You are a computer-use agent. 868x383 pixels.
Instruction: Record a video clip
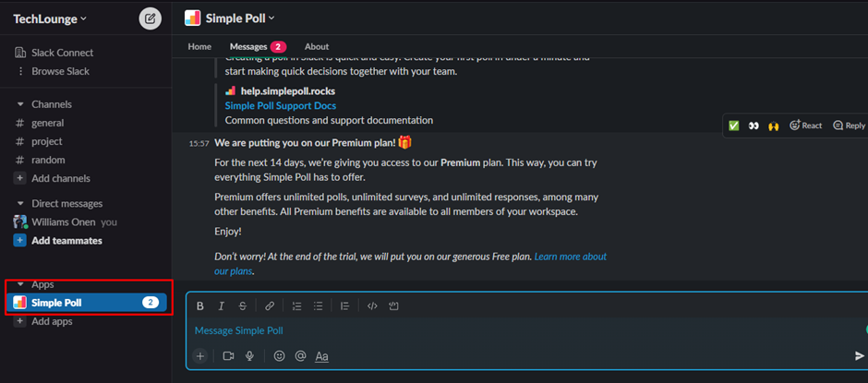coord(228,356)
